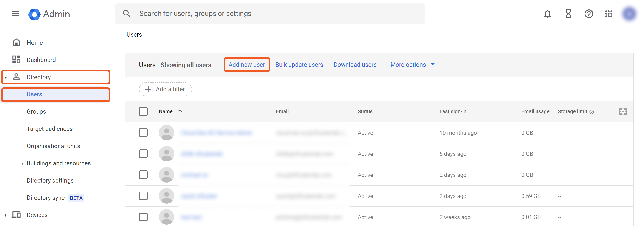The width and height of the screenshot is (644, 226).
Task: Click the notifications bell icon
Action: (547, 14)
